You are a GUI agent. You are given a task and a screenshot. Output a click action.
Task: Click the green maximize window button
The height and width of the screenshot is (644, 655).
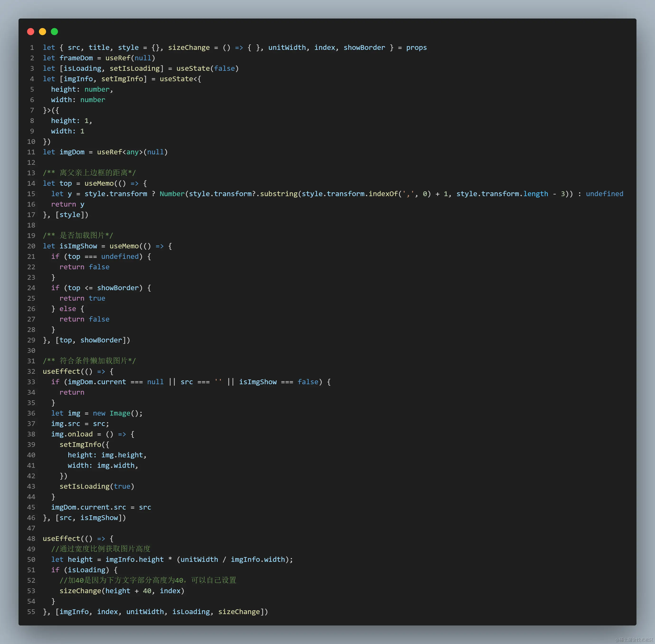pyautogui.click(x=54, y=31)
